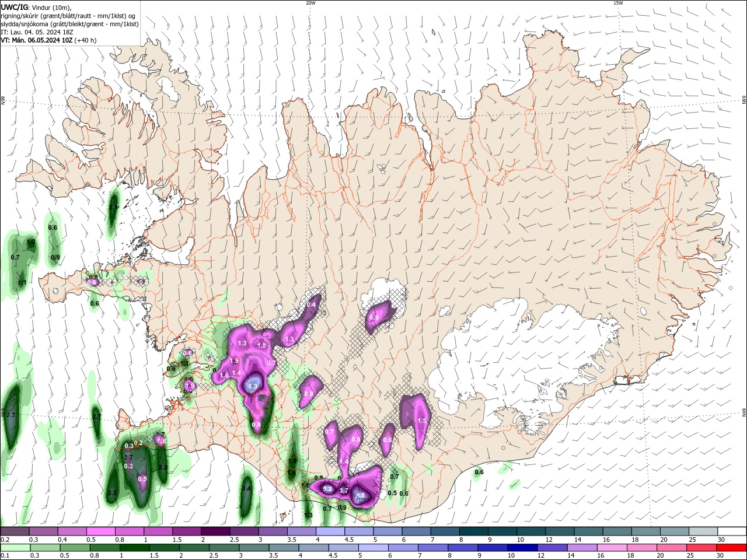Click the 0.2 label on the snow legend

coord(5,540)
